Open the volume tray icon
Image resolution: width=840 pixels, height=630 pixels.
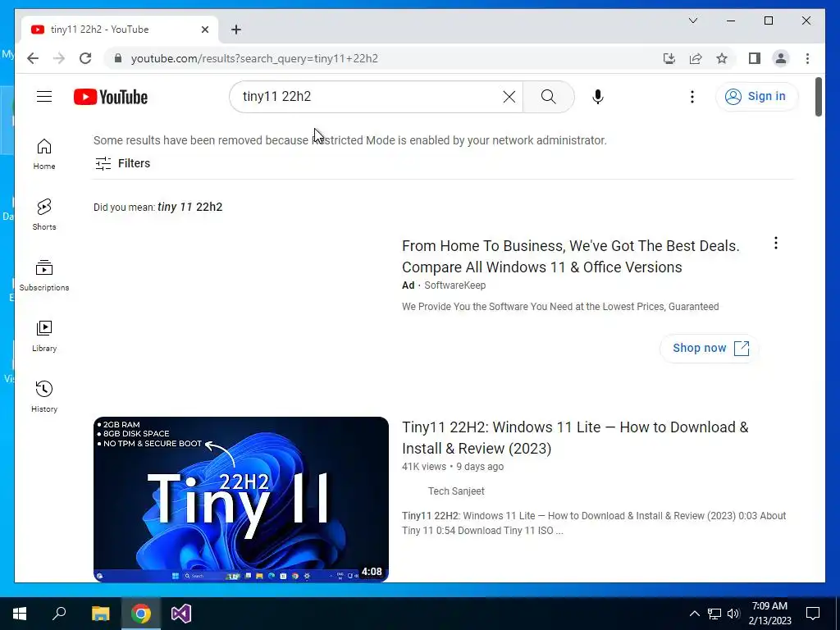point(733,614)
